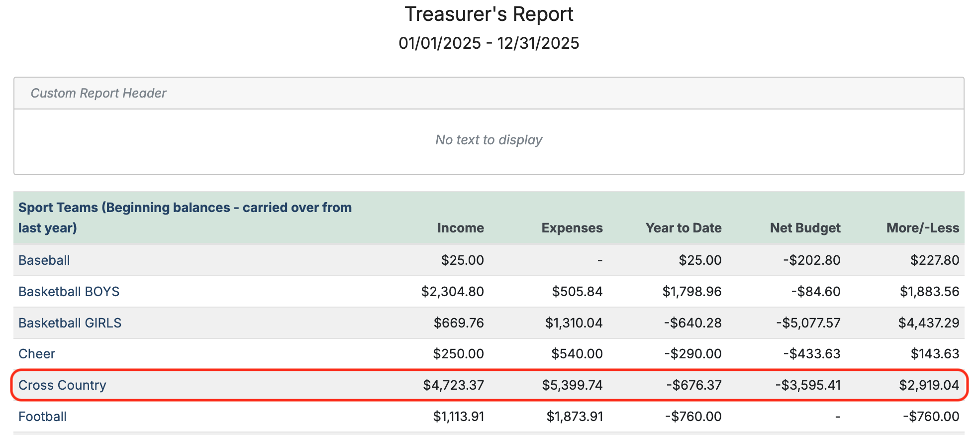Viewport: 980px width, 435px height.
Task: Click the report date range text
Action: (489, 43)
